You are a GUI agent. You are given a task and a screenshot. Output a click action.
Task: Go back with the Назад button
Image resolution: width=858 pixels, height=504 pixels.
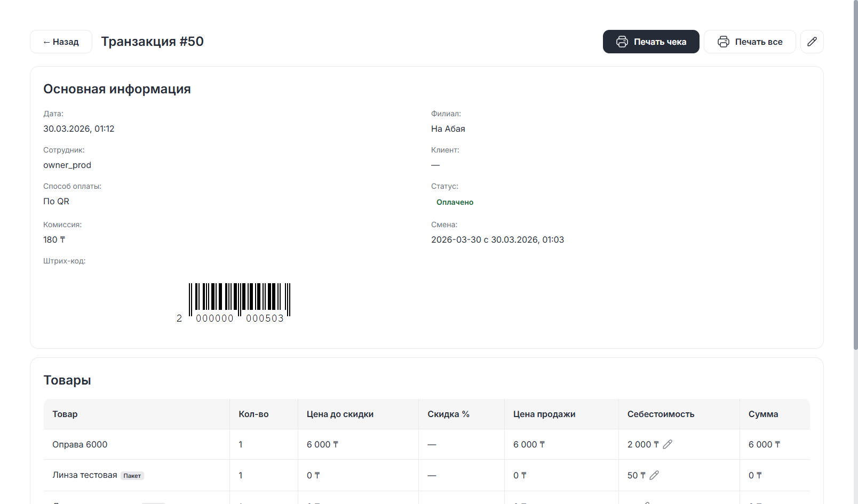[x=61, y=42]
